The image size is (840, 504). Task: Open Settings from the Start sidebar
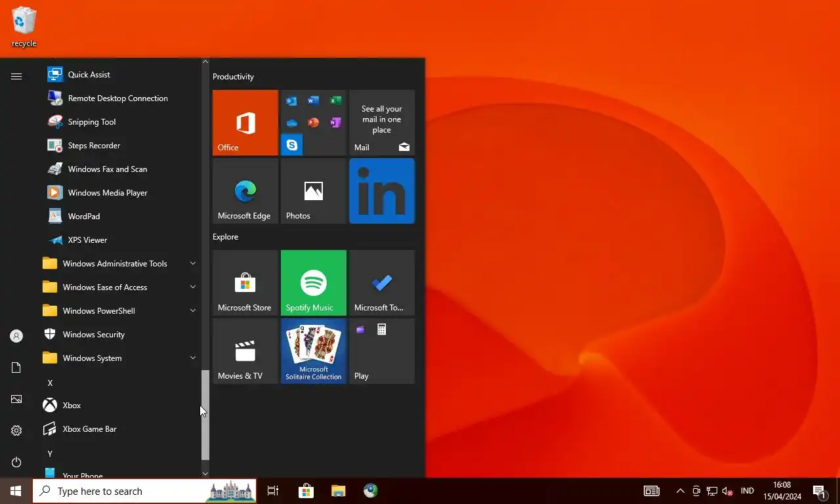[16, 430]
